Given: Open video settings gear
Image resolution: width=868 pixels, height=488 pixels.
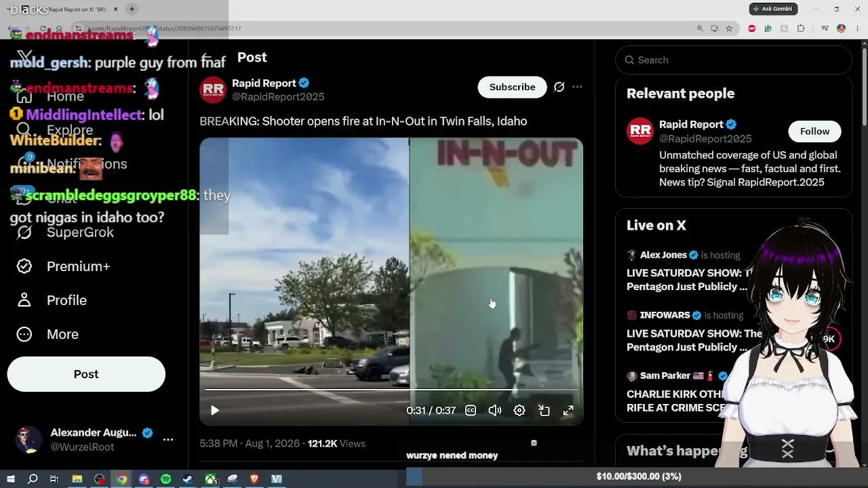Looking at the screenshot, I should [519, 410].
